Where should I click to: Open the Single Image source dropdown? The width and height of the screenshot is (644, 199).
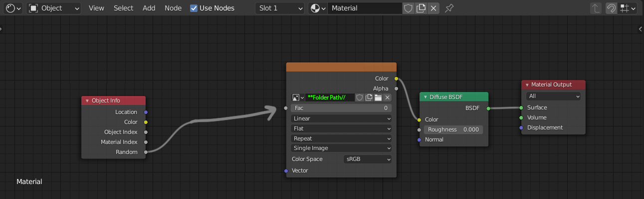(341, 148)
